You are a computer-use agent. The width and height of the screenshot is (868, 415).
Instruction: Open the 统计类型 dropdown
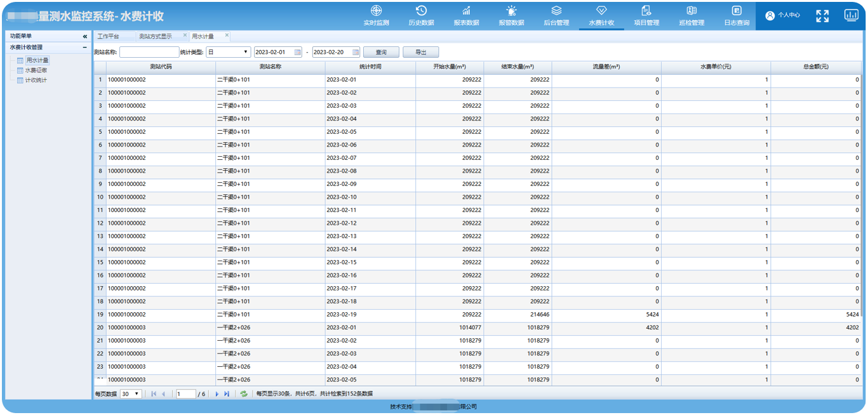click(x=229, y=52)
